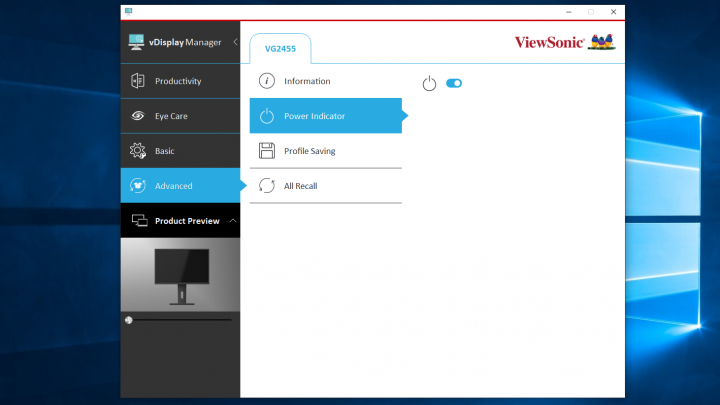Image resolution: width=720 pixels, height=405 pixels.
Task: Click the product preview slider handle
Action: [x=129, y=320]
